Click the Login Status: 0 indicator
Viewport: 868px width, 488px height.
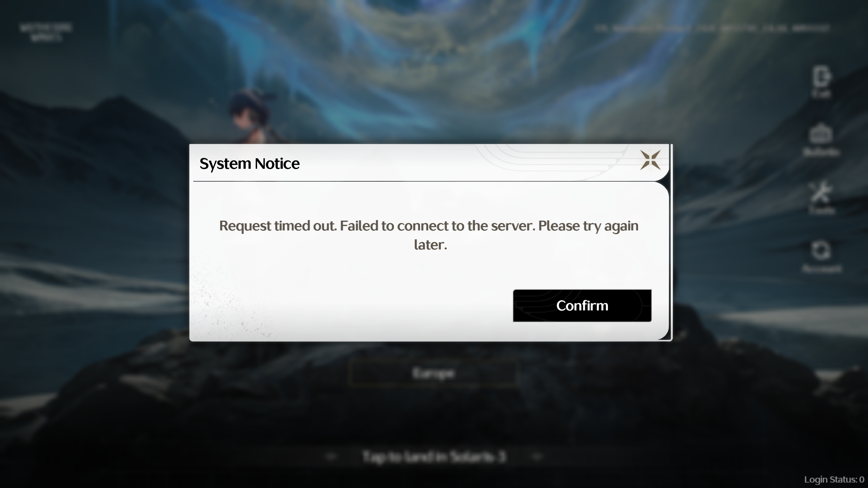click(834, 480)
